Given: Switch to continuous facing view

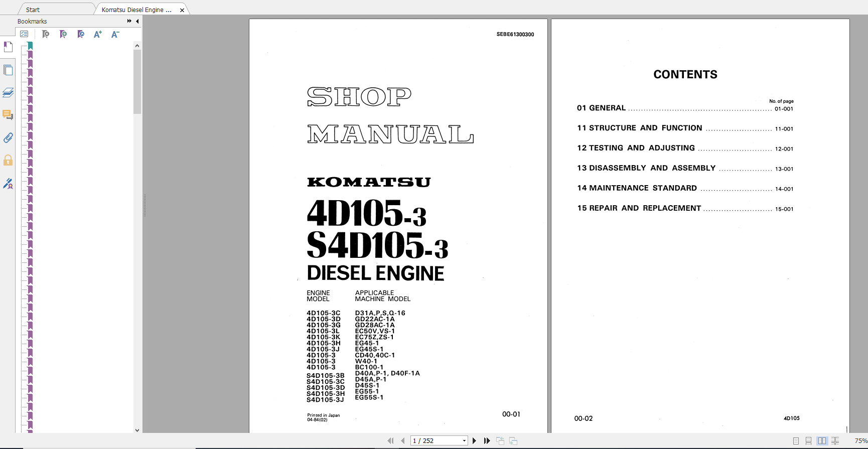Looking at the screenshot, I should pyautogui.click(x=835, y=440).
